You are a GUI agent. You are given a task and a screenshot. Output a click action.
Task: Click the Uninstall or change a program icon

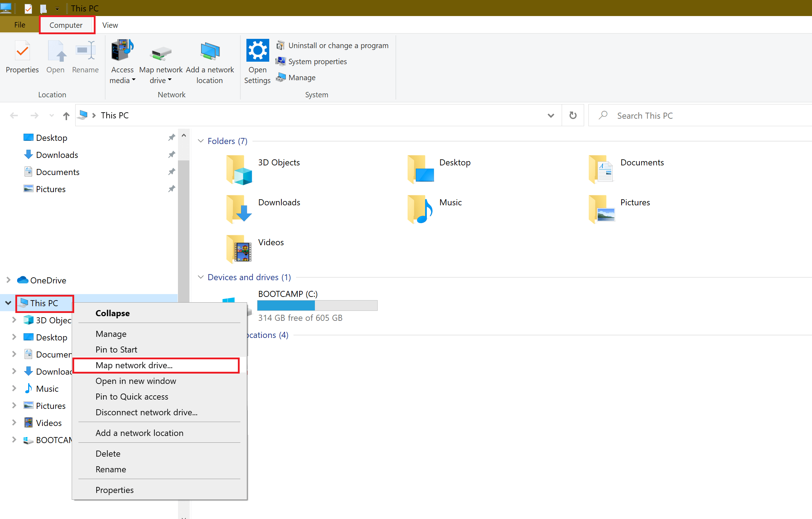pos(281,45)
